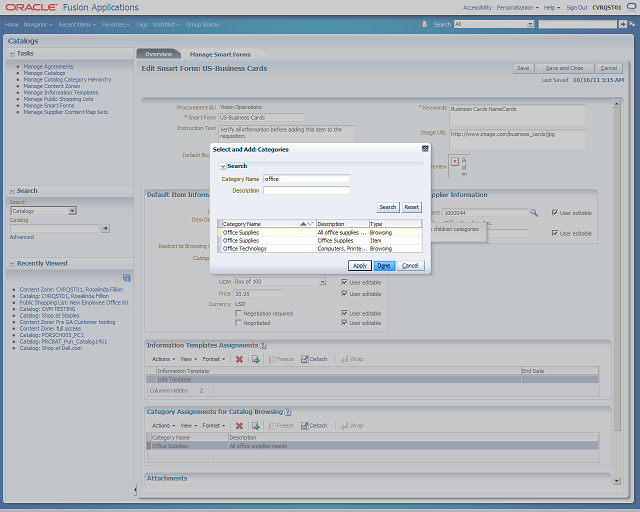
Task: Open the Navigator menu
Action: [x=38, y=24]
